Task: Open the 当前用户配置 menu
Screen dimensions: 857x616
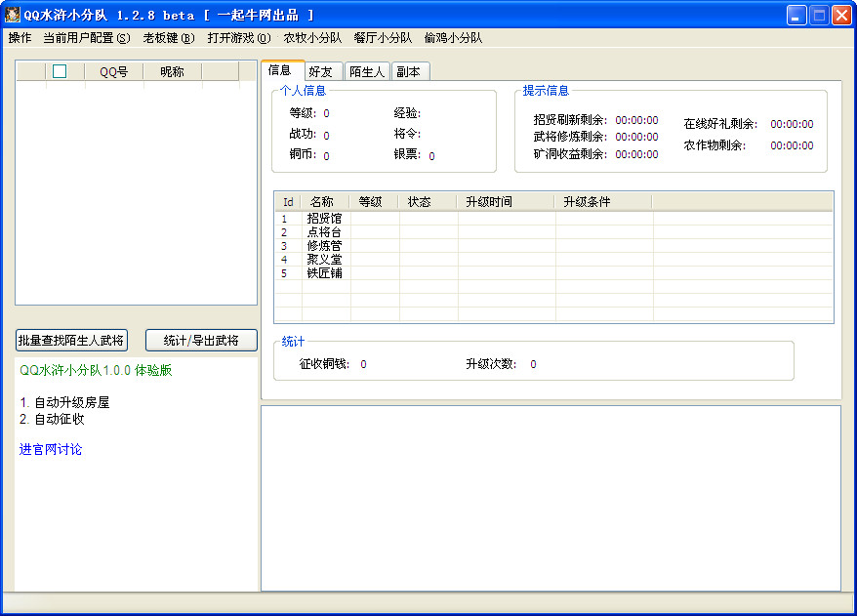Action: coord(86,38)
